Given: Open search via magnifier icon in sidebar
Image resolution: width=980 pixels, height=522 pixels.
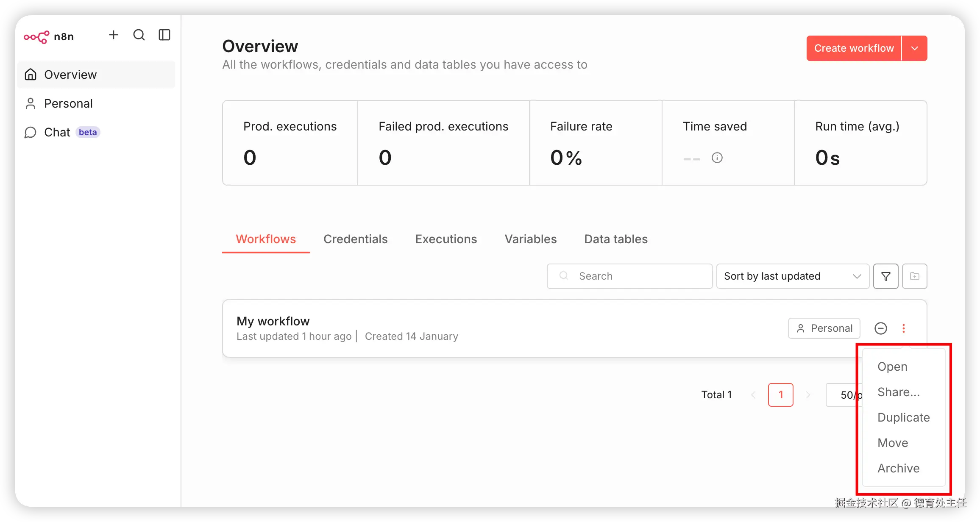Looking at the screenshot, I should tap(139, 35).
